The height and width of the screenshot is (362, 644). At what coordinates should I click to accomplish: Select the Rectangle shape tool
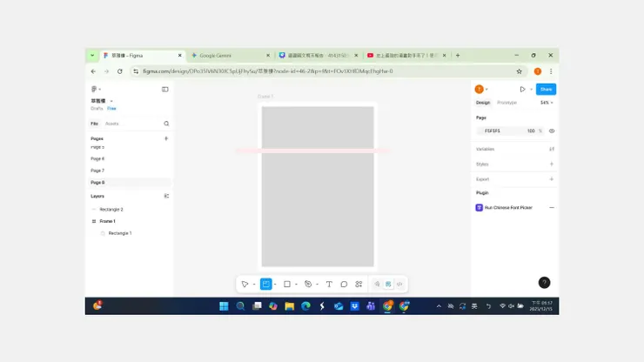(x=287, y=284)
